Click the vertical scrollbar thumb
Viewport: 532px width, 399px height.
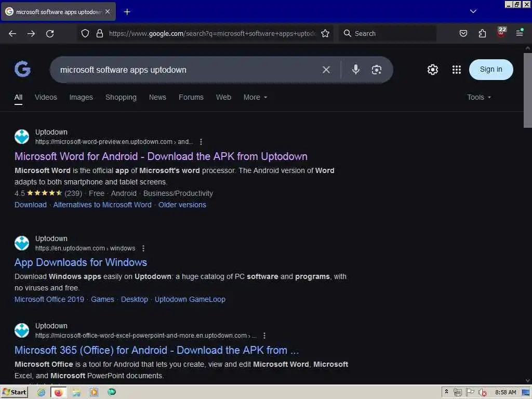(528, 90)
